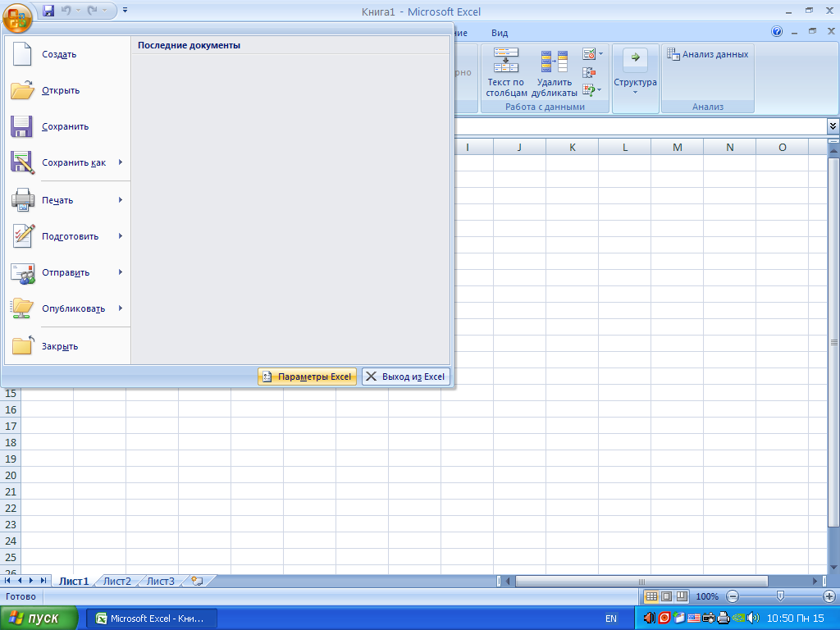Open the What-If Analysis dropdown arrow
Image resolution: width=840 pixels, height=630 pixels.
599,90
